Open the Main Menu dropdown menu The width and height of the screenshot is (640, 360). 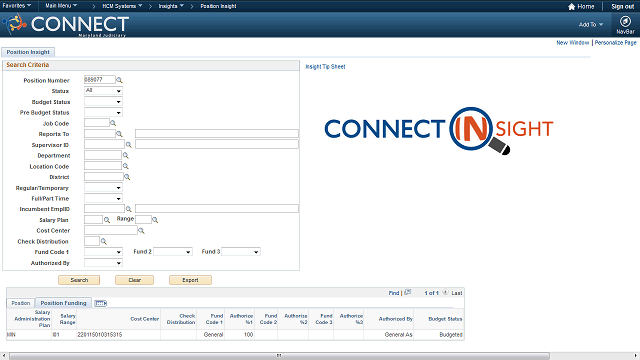click(61, 6)
